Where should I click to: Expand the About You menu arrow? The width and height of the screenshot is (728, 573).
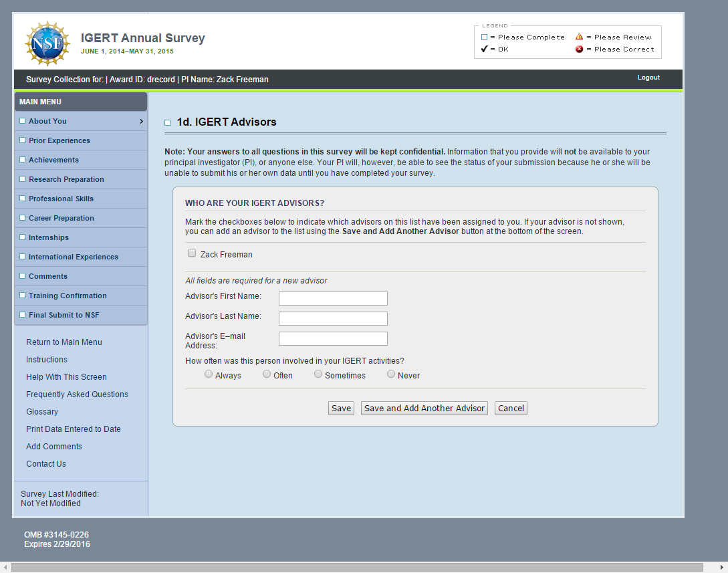tap(141, 121)
